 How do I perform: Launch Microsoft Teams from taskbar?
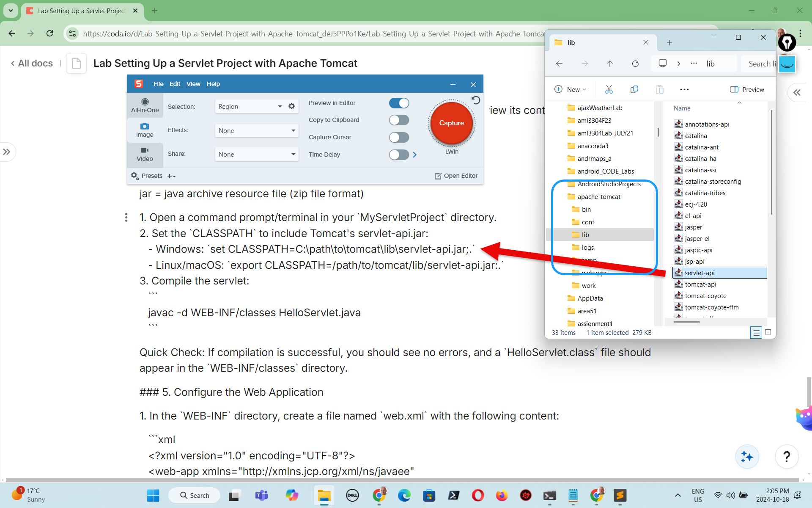(261, 495)
